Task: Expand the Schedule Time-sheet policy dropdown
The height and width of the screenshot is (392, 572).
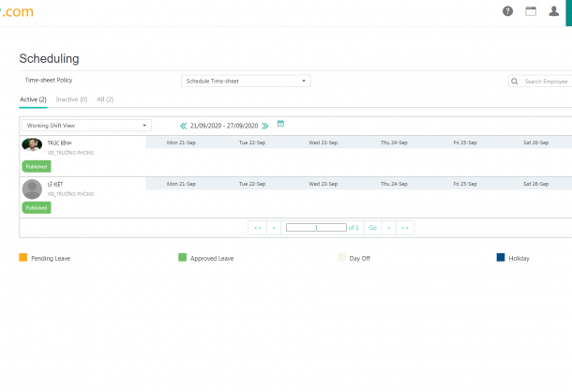Action: 246,82
